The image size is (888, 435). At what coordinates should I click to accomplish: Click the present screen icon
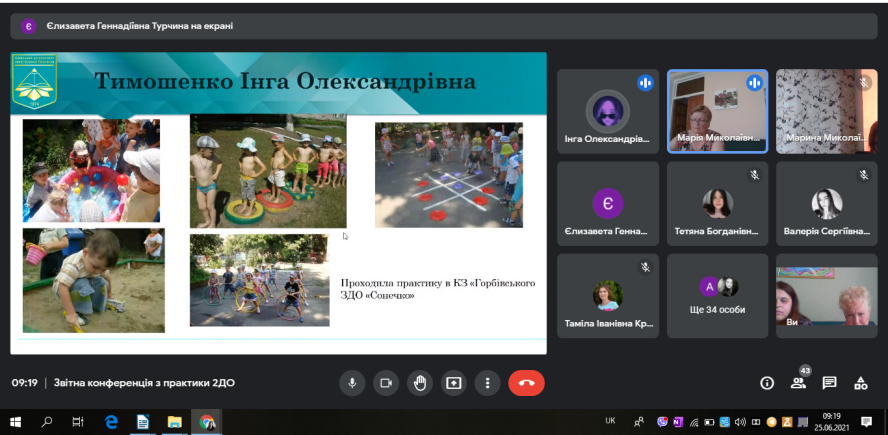click(x=454, y=382)
